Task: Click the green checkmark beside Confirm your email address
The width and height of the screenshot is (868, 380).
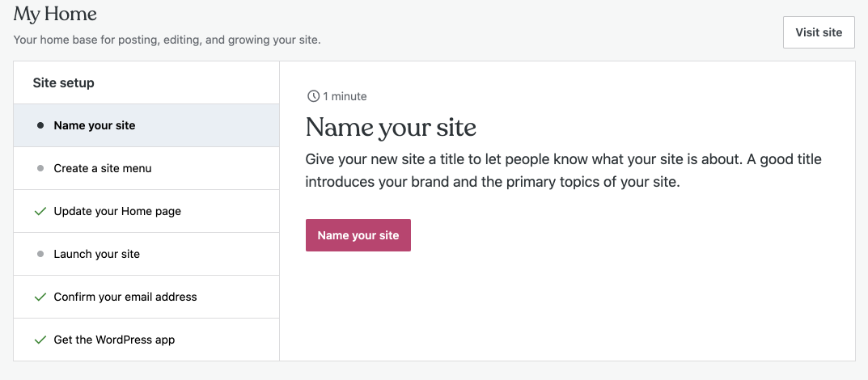Action: click(x=40, y=297)
